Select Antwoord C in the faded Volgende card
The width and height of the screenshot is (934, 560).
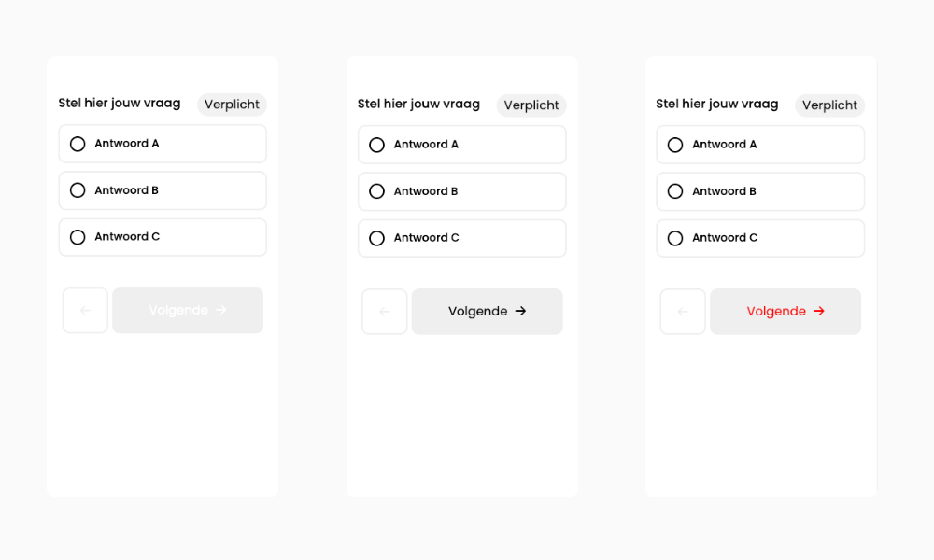pos(78,237)
